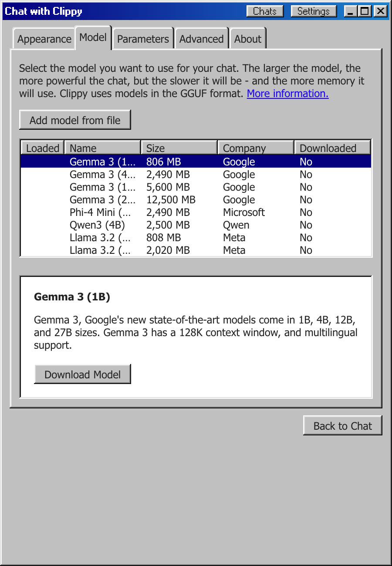Show the About tab
Image resolution: width=392 pixels, height=566 pixels.
click(248, 39)
